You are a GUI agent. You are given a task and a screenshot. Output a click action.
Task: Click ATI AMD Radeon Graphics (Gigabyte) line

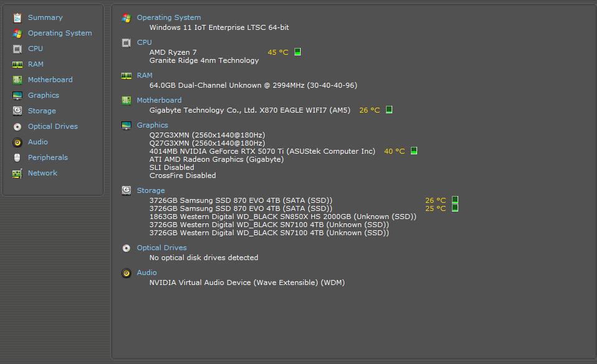coord(217,159)
